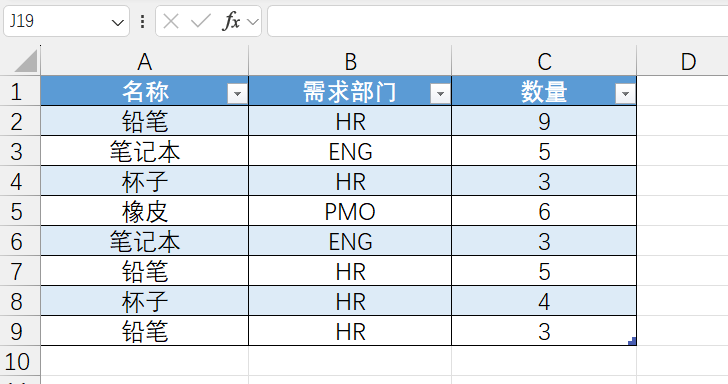
Task: Select the 橡皮 cell
Action: (144, 211)
